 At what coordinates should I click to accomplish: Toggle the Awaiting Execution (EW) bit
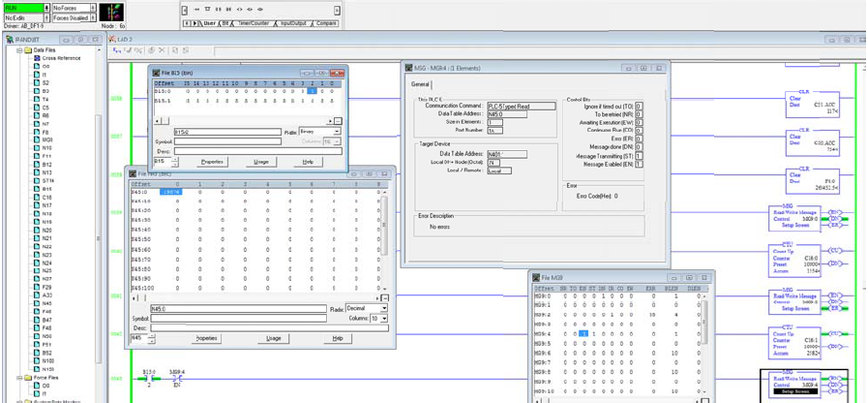pos(640,122)
